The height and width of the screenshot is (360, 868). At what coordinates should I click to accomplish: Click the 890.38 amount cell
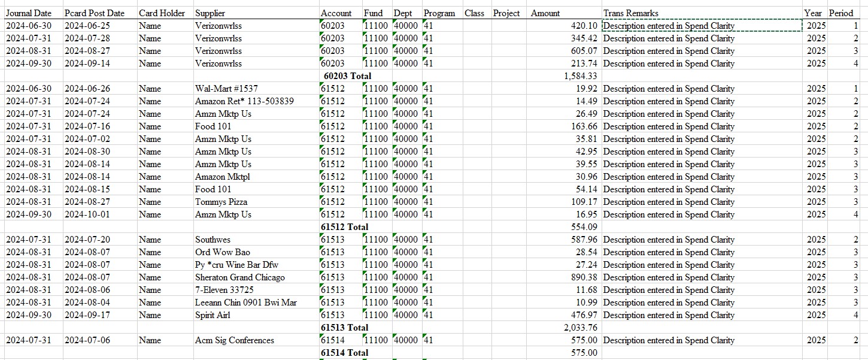coord(565,277)
